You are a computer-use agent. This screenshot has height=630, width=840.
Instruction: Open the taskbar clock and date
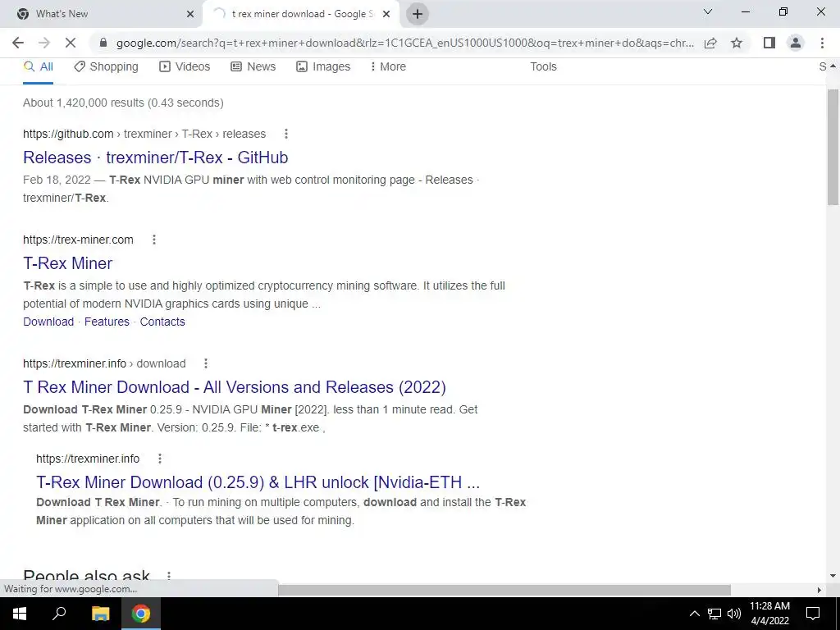tap(769, 614)
